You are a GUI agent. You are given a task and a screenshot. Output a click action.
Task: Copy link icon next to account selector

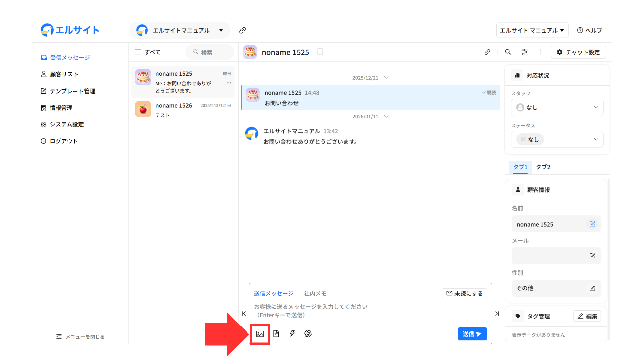coord(243,31)
